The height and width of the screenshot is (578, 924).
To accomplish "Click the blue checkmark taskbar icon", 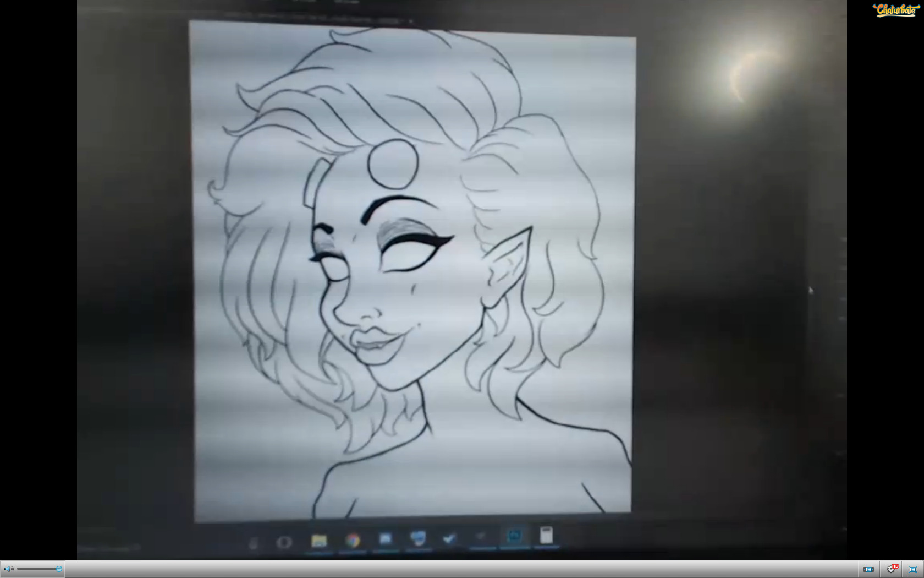I will click(449, 538).
